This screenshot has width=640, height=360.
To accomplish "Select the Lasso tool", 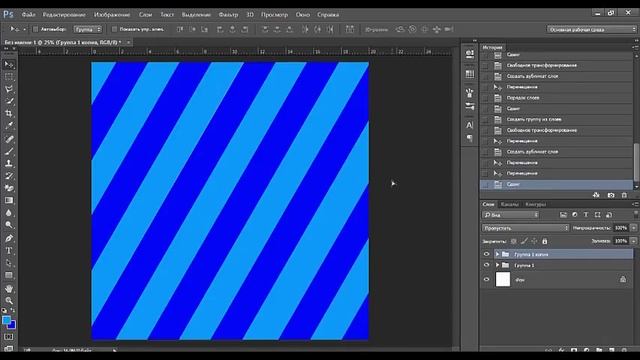I will 9,89.
